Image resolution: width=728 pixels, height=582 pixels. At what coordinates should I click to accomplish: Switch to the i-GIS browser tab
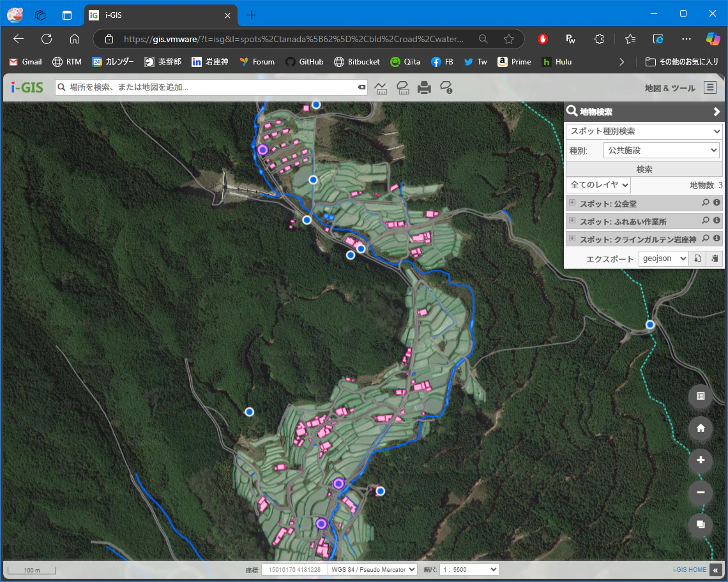point(161,15)
